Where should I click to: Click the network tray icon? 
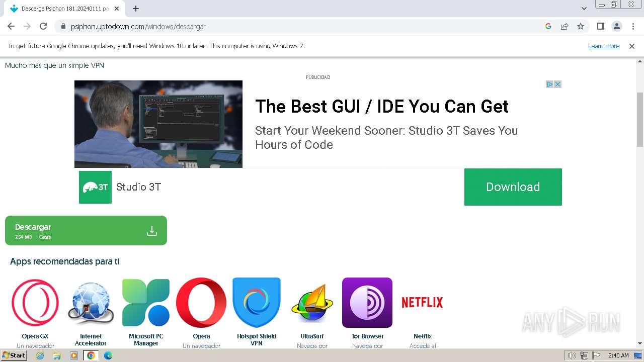click(x=584, y=355)
